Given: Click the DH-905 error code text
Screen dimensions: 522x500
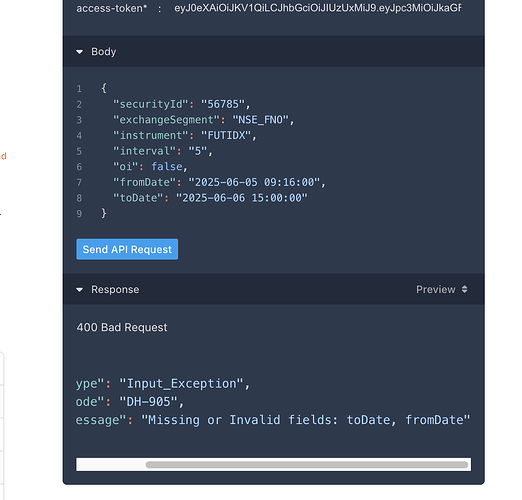Looking at the screenshot, I should 149,402.
